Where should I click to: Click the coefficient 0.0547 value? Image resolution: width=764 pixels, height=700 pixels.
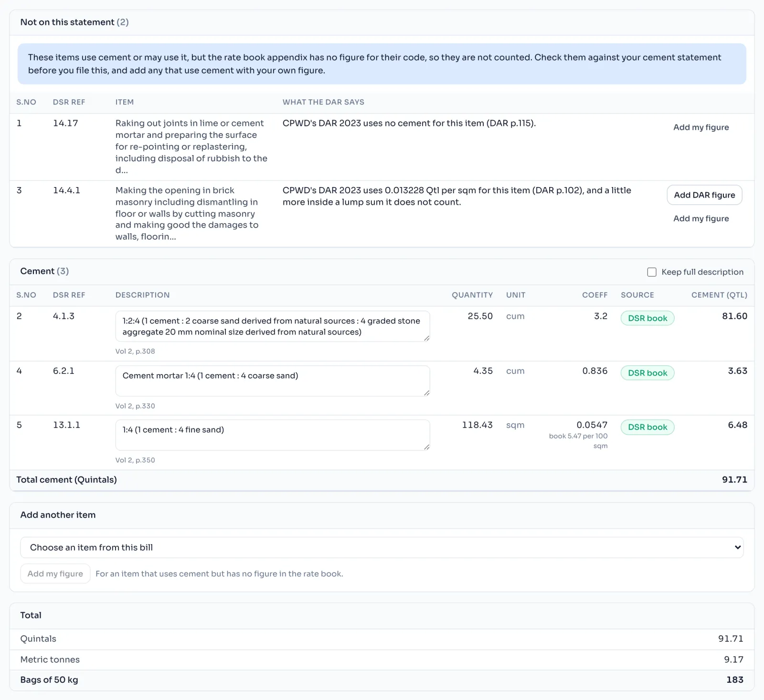tap(592, 425)
